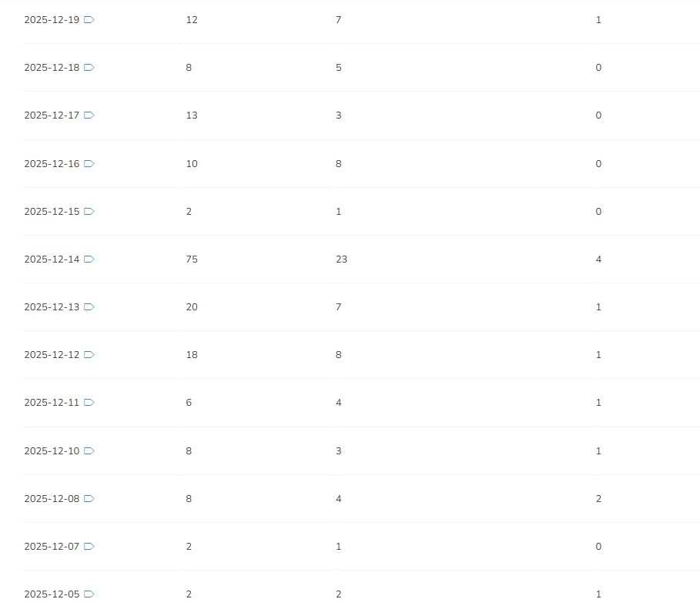Screen dimensions: 700x616
Task: Select the 2025-12-19 date text
Action: tap(52, 20)
